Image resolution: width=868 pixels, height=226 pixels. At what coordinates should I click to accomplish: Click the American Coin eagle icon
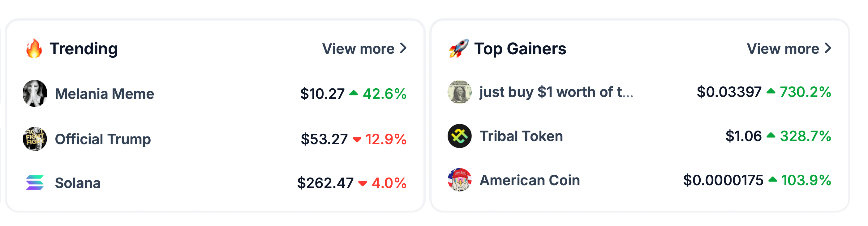459,180
